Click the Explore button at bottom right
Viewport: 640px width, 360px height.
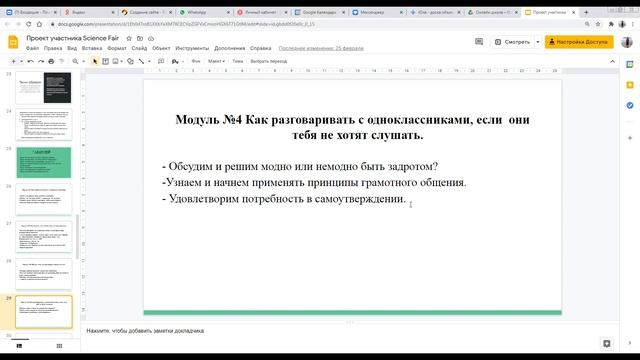(x=607, y=343)
